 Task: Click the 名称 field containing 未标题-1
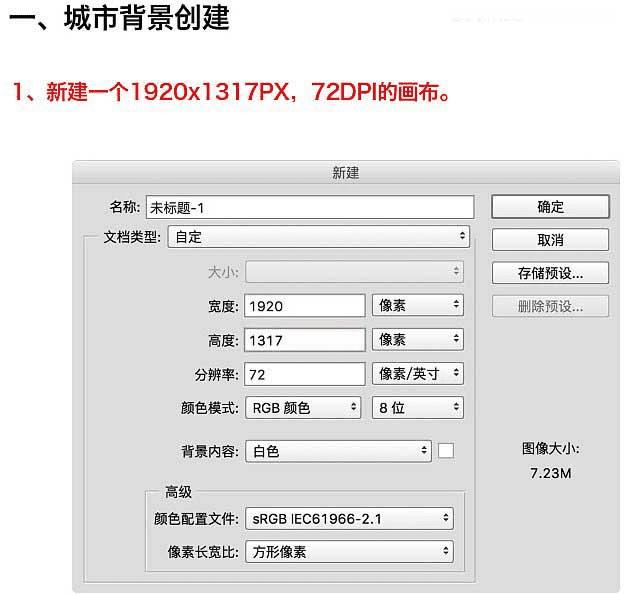310,207
